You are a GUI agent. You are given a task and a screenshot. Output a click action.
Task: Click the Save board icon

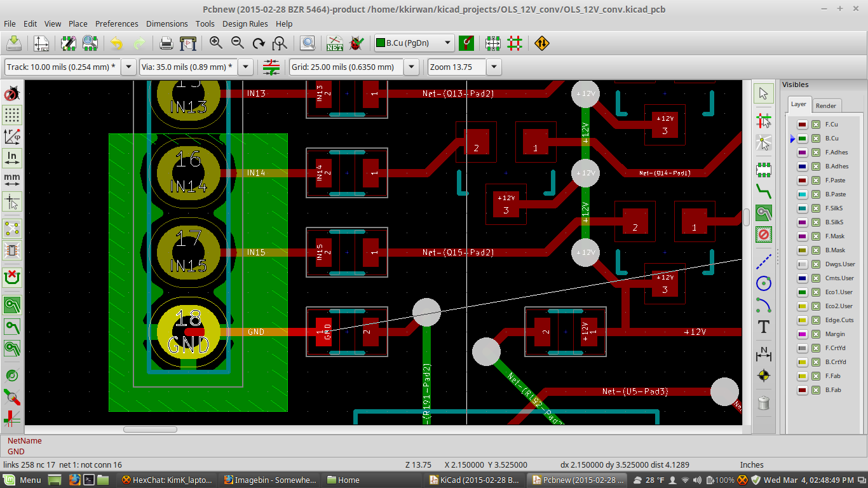tap(14, 43)
